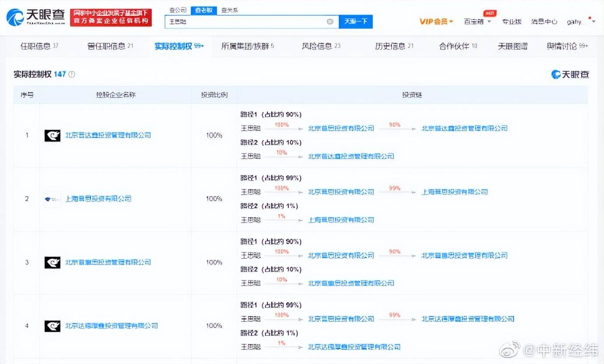Click the 投资链 column header

tap(412, 95)
